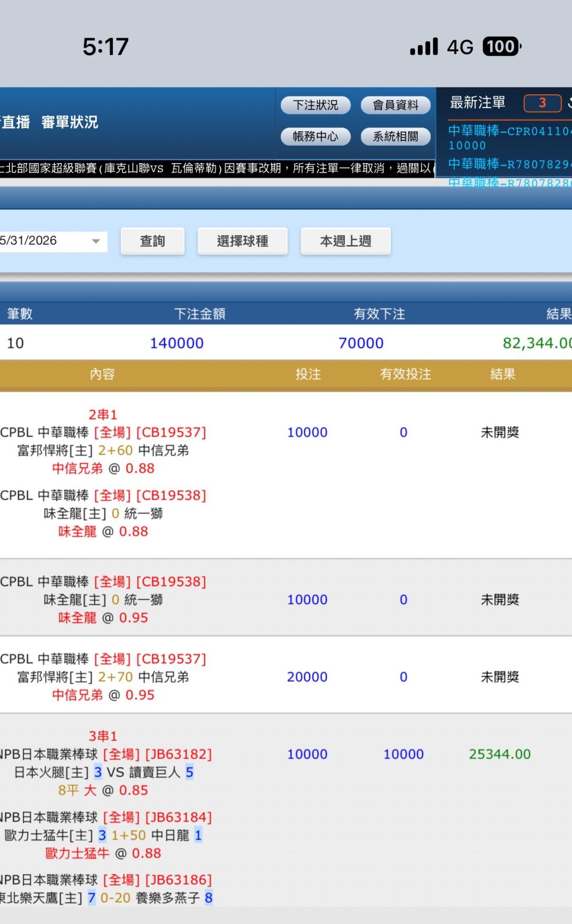
Task: Click the 140000 total bet amount
Action: (176, 343)
